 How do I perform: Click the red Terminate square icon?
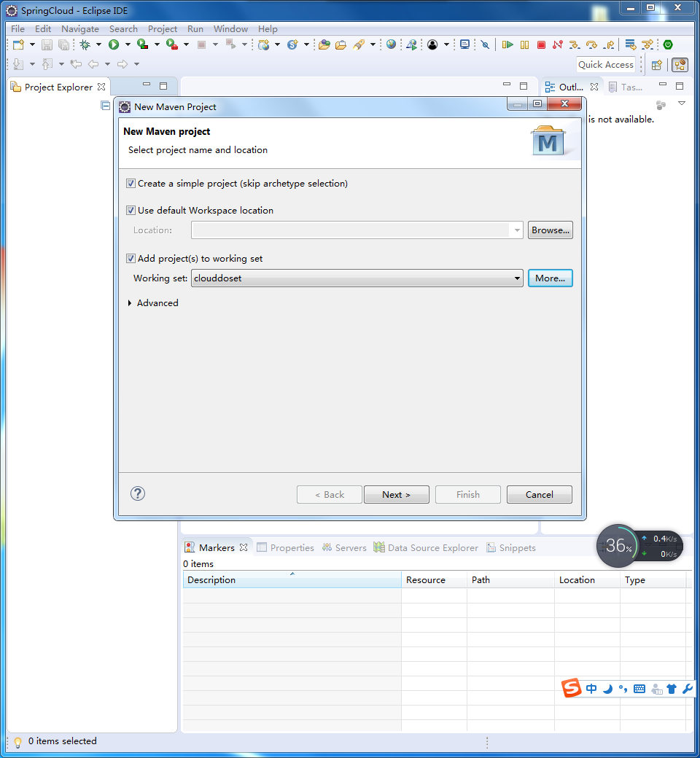tap(541, 45)
